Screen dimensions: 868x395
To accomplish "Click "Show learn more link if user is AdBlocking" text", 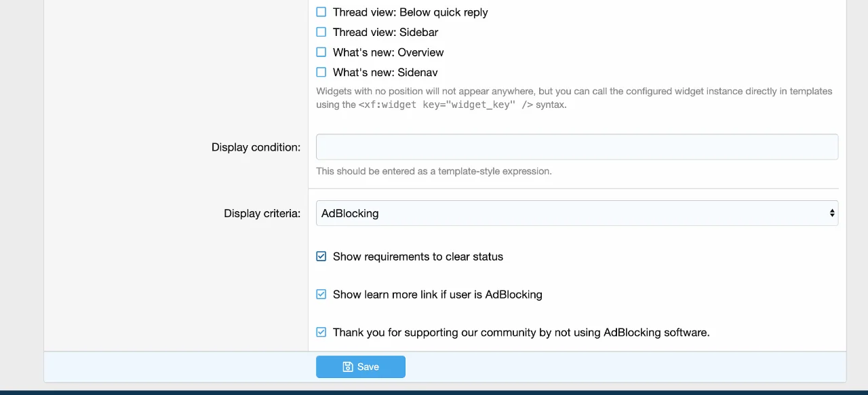I will click(x=437, y=295).
